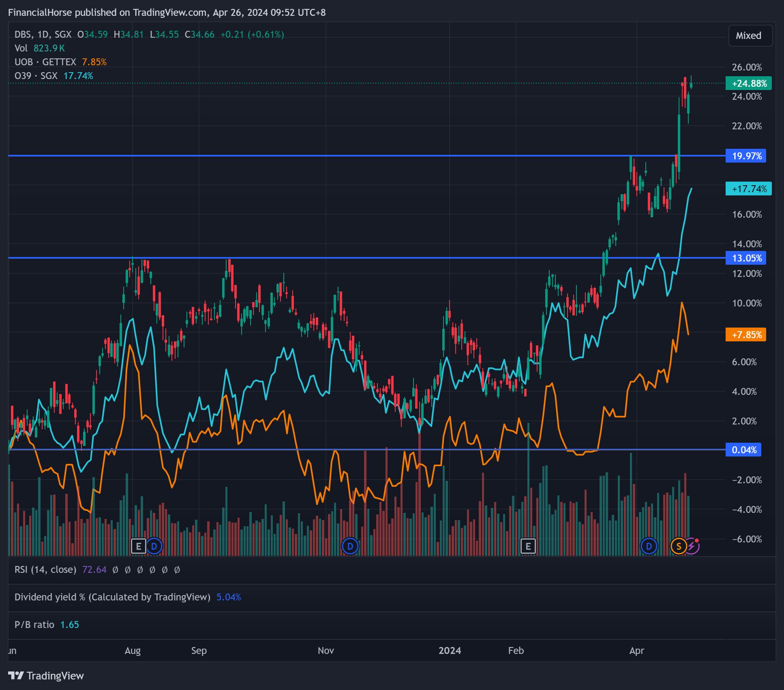Click the blue 13.05% line label
The image size is (784, 690).
[x=745, y=258]
